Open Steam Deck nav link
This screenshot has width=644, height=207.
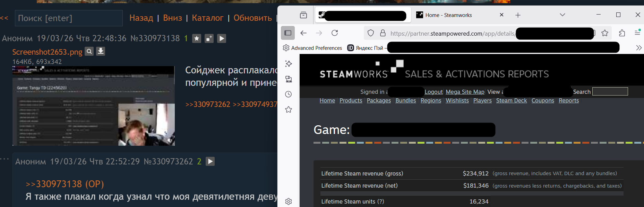tap(512, 100)
